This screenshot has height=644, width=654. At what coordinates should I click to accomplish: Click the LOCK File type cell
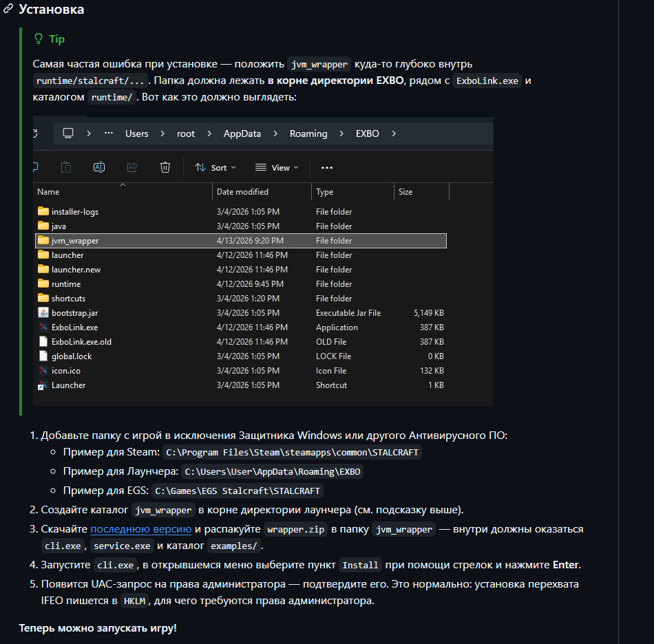point(334,356)
